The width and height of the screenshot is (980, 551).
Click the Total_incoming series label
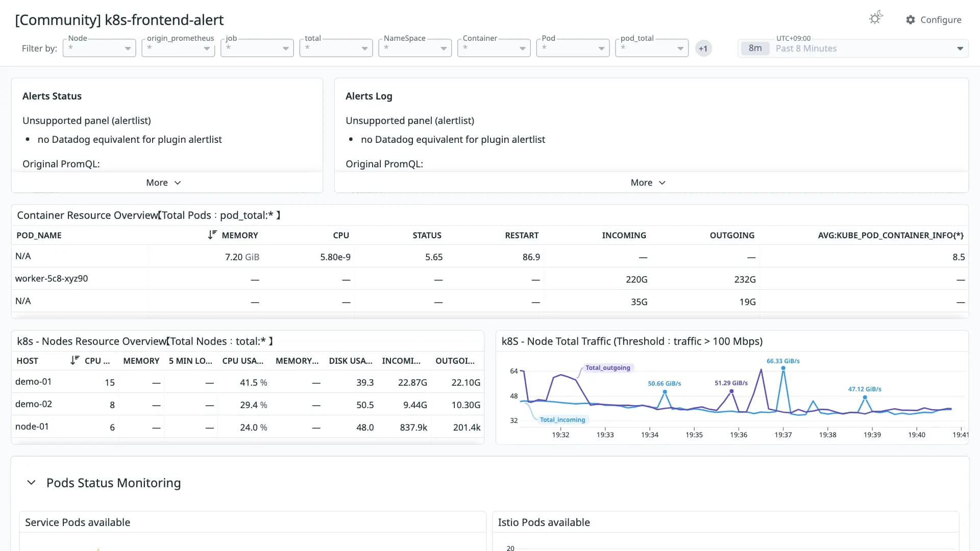coord(562,419)
